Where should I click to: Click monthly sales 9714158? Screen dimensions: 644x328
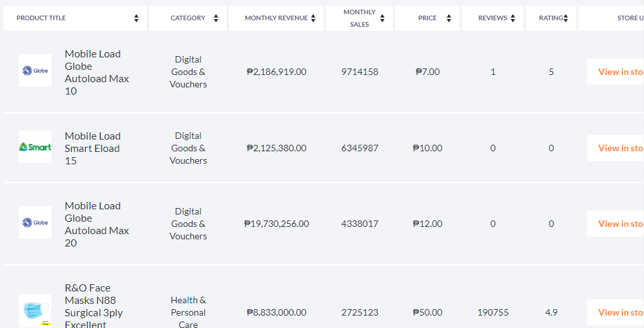pyautogui.click(x=360, y=72)
